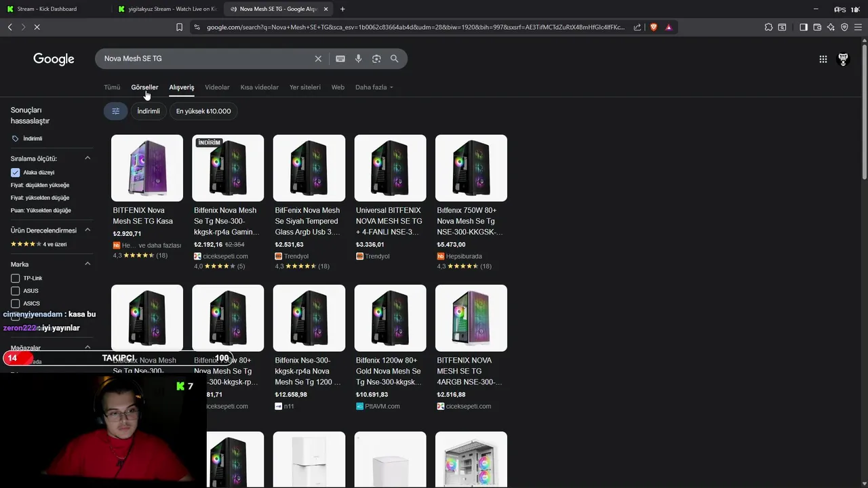Open the Google apps grid
The width and height of the screenshot is (868, 488).
(823, 59)
